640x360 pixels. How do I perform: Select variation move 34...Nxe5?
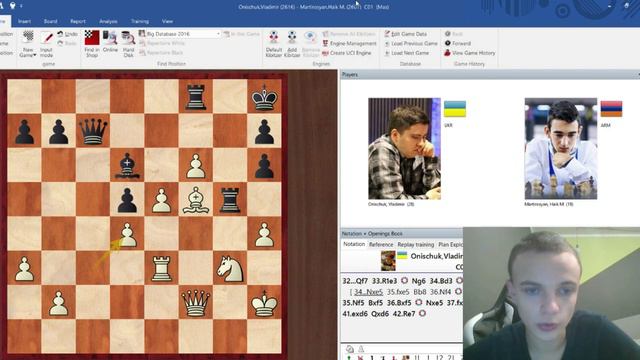[368, 292]
